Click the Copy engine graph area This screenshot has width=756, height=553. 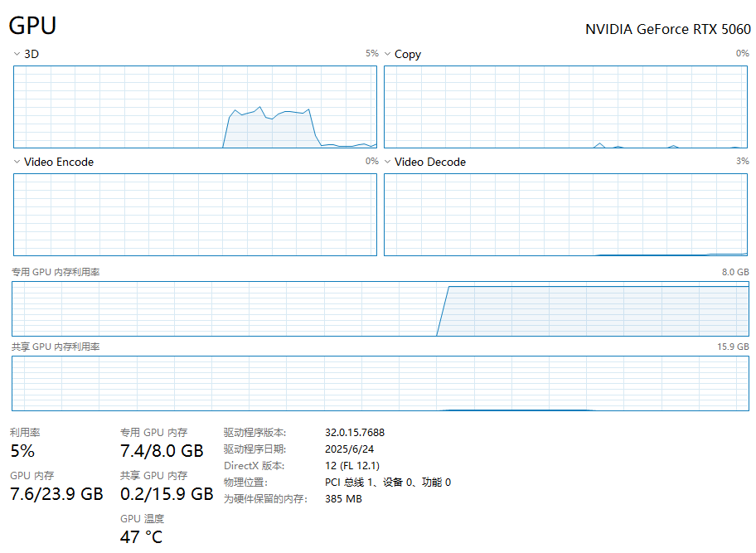pos(566,106)
